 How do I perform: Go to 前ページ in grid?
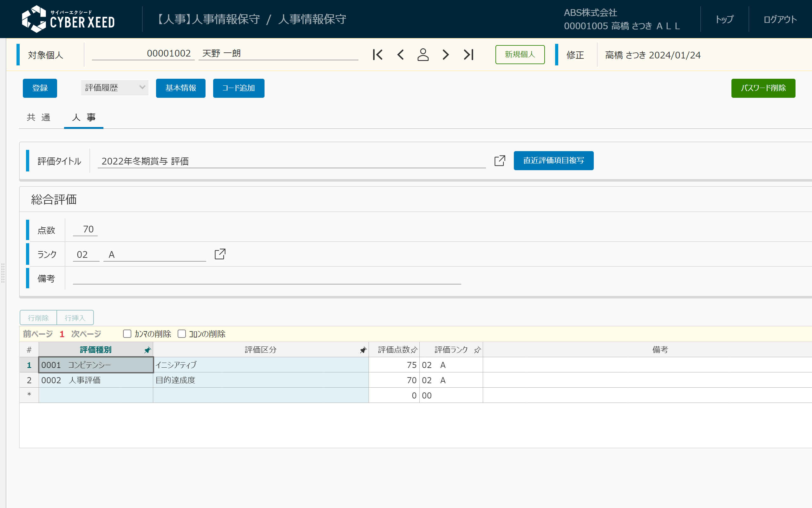click(38, 334)
